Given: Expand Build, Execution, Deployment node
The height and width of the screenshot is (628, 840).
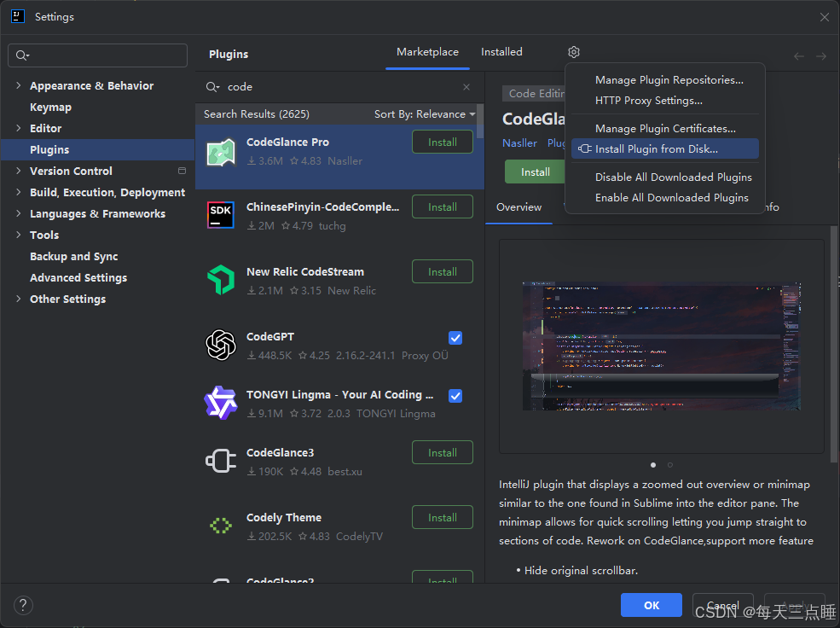Looking at the screenshot, I should click(19, 192).
